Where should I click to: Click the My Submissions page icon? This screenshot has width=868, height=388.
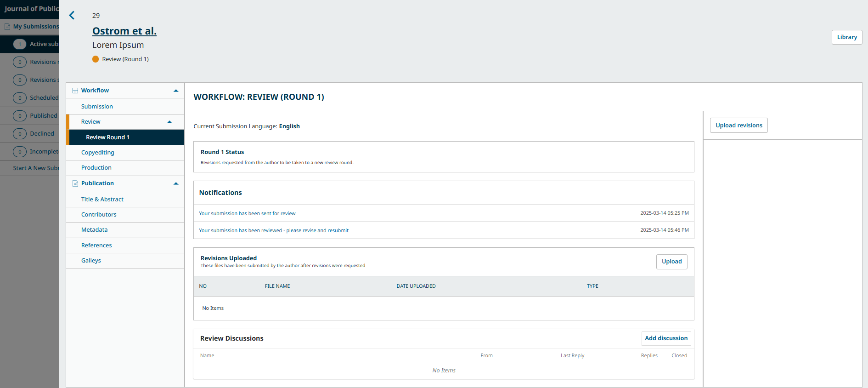[x=7, y=27]
